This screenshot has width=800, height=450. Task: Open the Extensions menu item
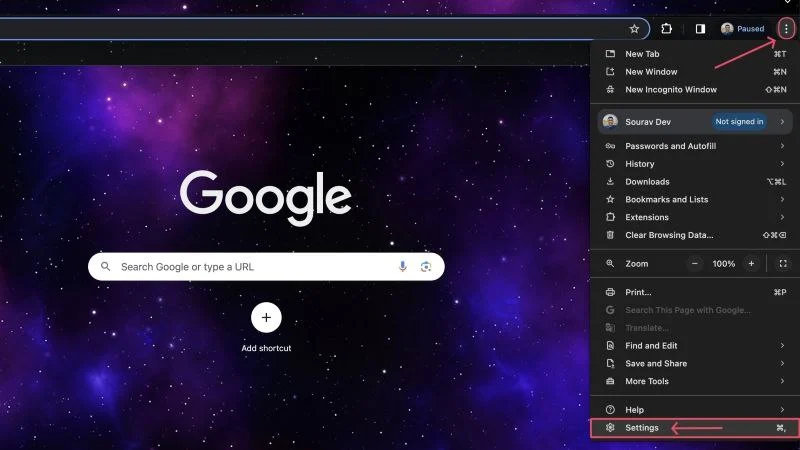pyautogui.click(x=695, y=217)
